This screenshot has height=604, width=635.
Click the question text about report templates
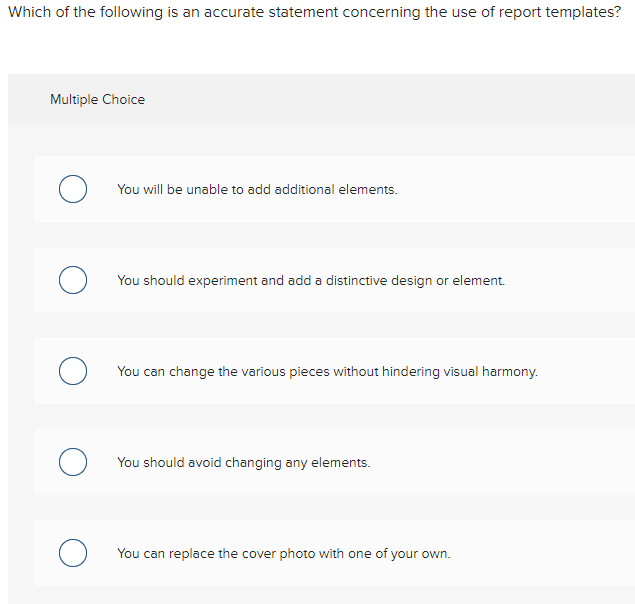click(x=314, y=12)
